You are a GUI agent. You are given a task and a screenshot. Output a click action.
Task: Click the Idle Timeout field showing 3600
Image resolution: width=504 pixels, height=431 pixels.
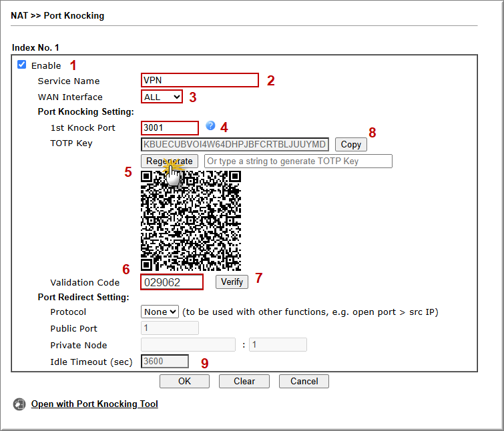[165, 362]
